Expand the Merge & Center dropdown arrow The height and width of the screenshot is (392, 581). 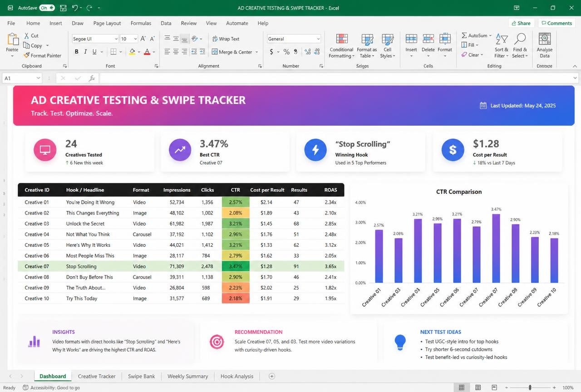(256, 52)
